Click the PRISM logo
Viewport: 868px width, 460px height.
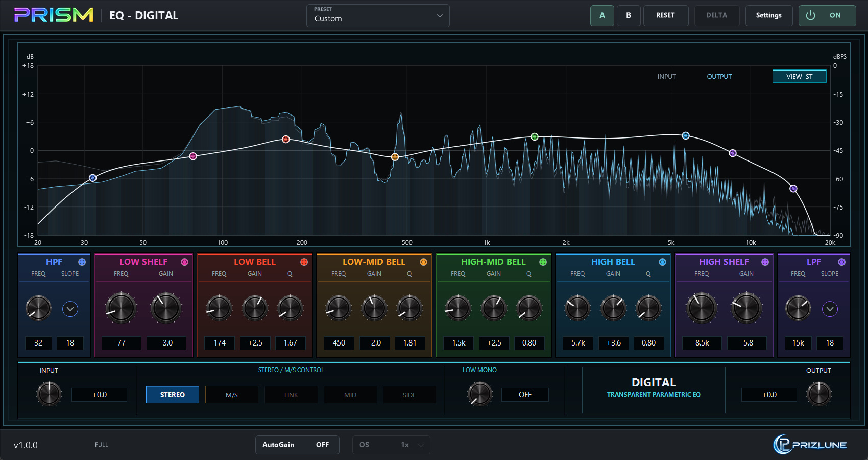(x=54, y=15)
